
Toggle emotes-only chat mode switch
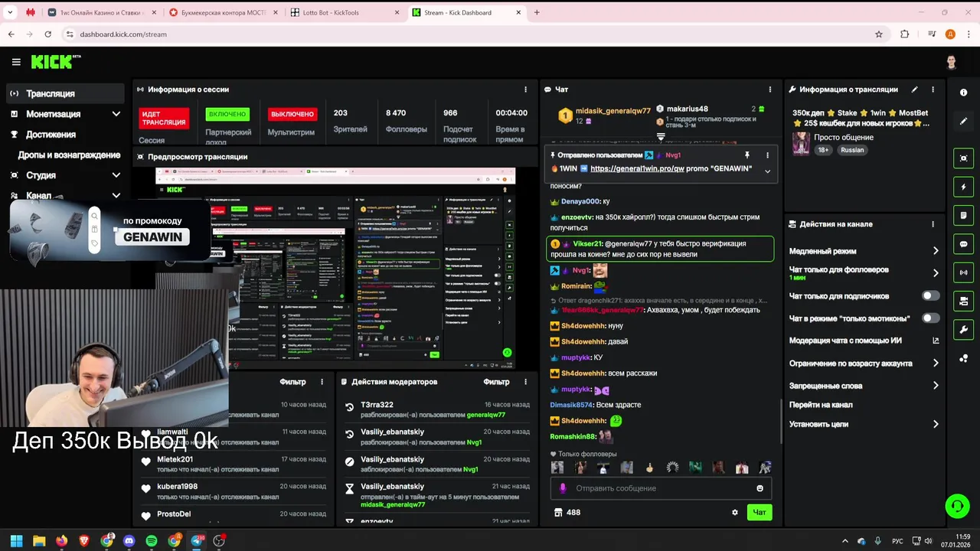click(x=930, y=318)
